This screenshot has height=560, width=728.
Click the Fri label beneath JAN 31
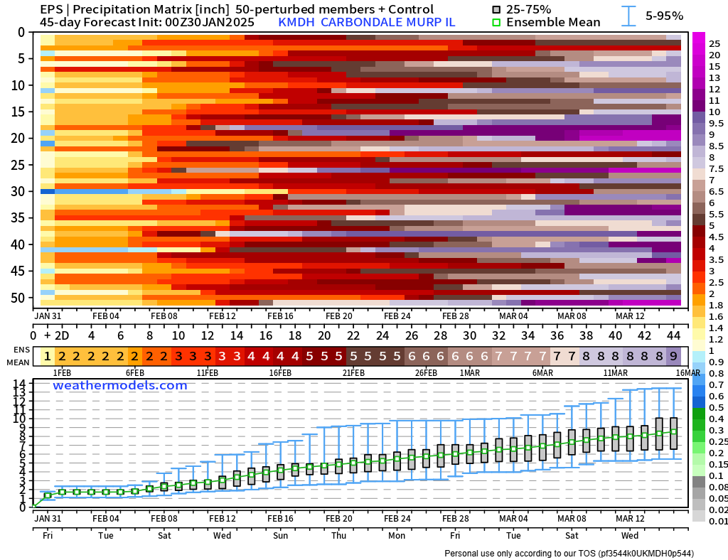(48, 535)
